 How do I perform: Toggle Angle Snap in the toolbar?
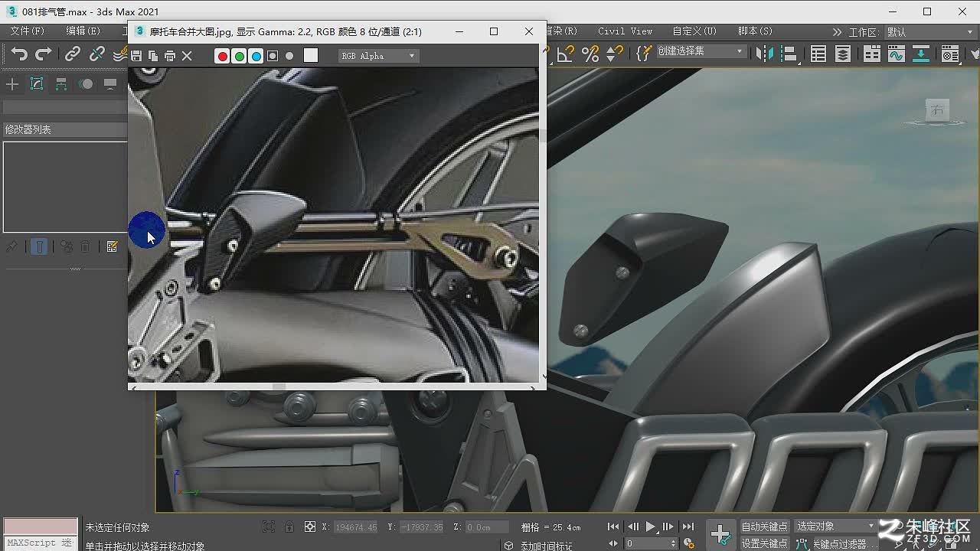[565, 54]
